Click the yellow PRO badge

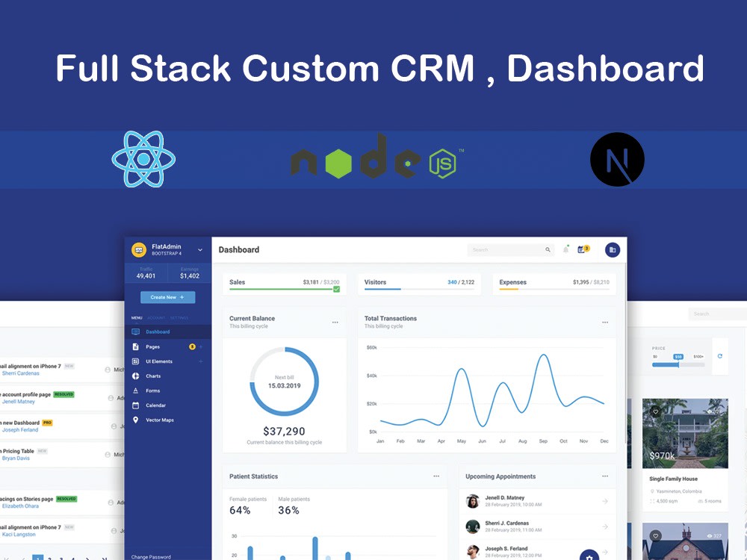click(47, 423)
